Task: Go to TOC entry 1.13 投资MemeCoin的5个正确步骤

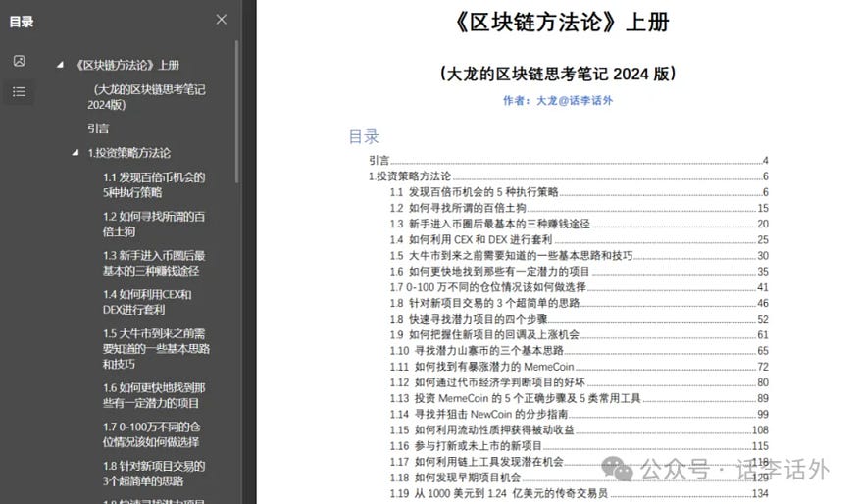Action: 579,398
